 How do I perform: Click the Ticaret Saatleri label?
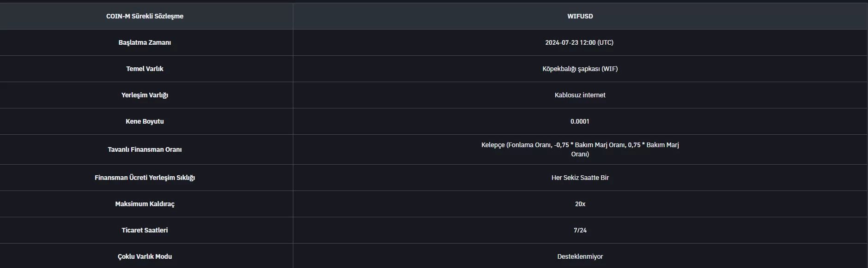pyautogui.click(x=145, y=230)
